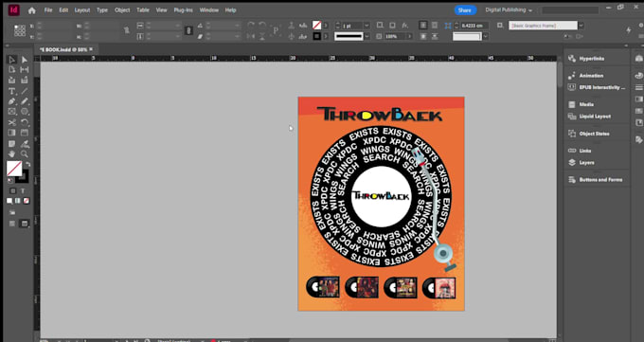The image size is (644, 342).
Task: Open the Basic Graphics Frame style dropdown
Action: 581,26
